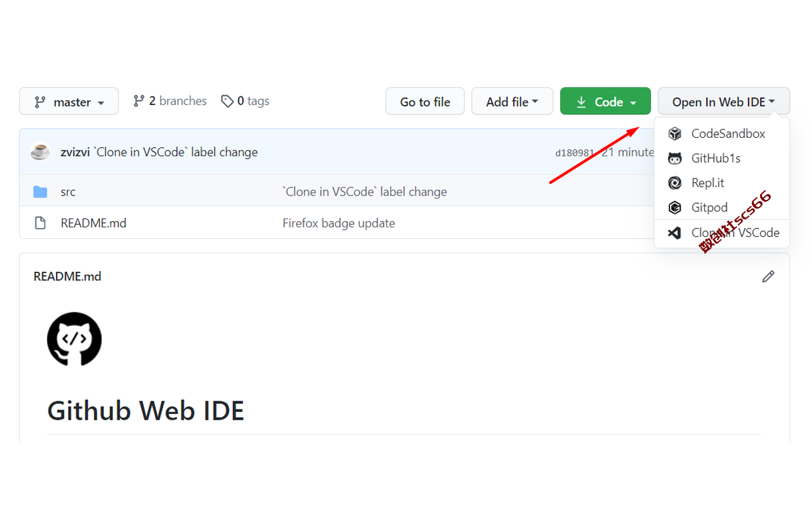Click the branch icon in master button
Image resolution: width=812 pixels, height=508 pixels.
pyautogui.click(x=40, y=102)
